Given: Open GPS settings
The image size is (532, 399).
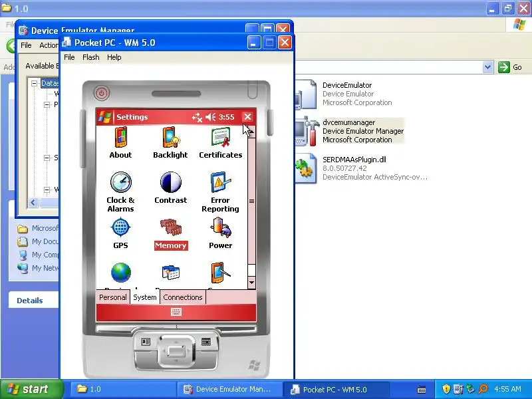Looking at the screenshot, I should 120,233.
